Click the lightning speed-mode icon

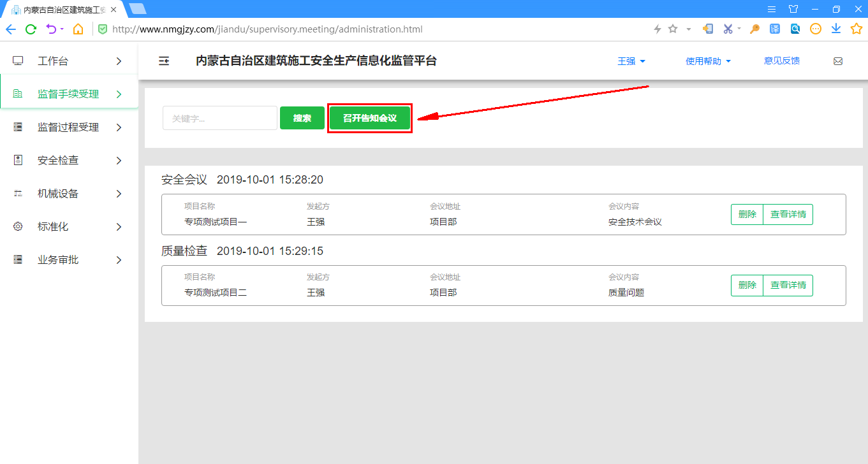pos(658,29)
